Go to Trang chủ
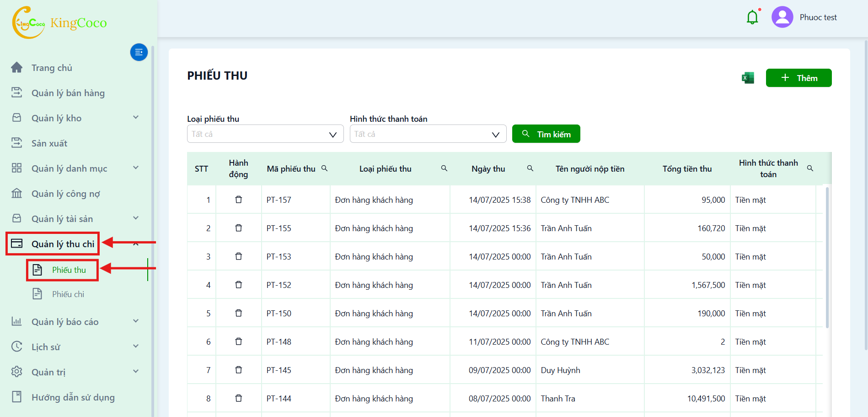 (52, 68)
